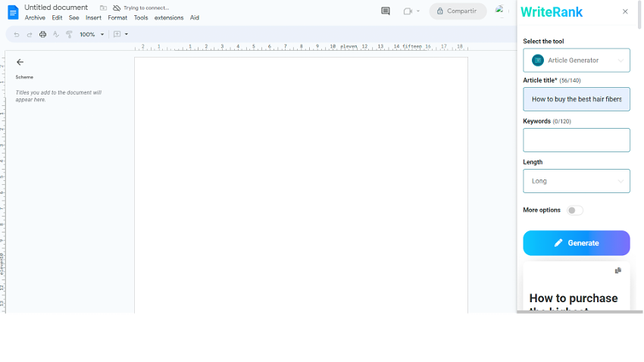
Task: Open the Article Generator tool dropdown
Action: point(577,61)
